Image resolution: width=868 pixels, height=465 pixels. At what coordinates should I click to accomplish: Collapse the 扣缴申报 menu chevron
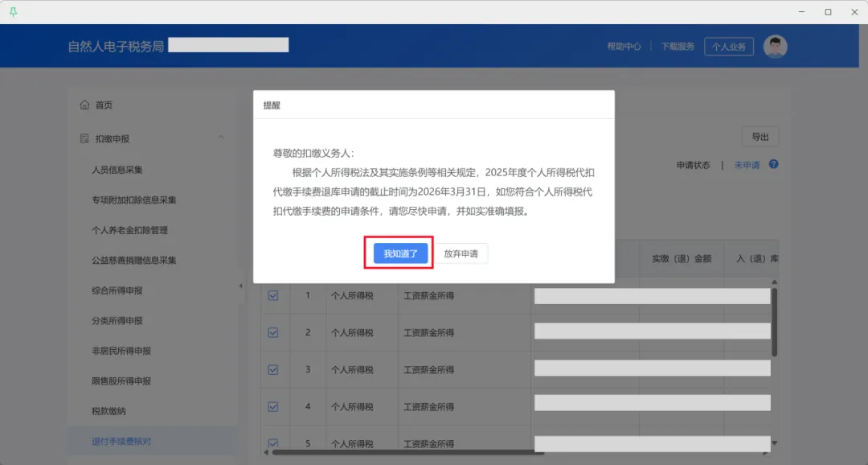[x=221, y=138]
